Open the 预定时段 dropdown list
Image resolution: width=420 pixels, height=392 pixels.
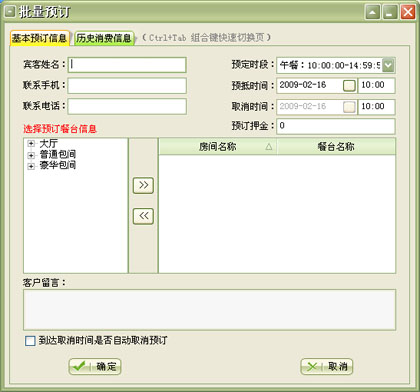(388, 65)
